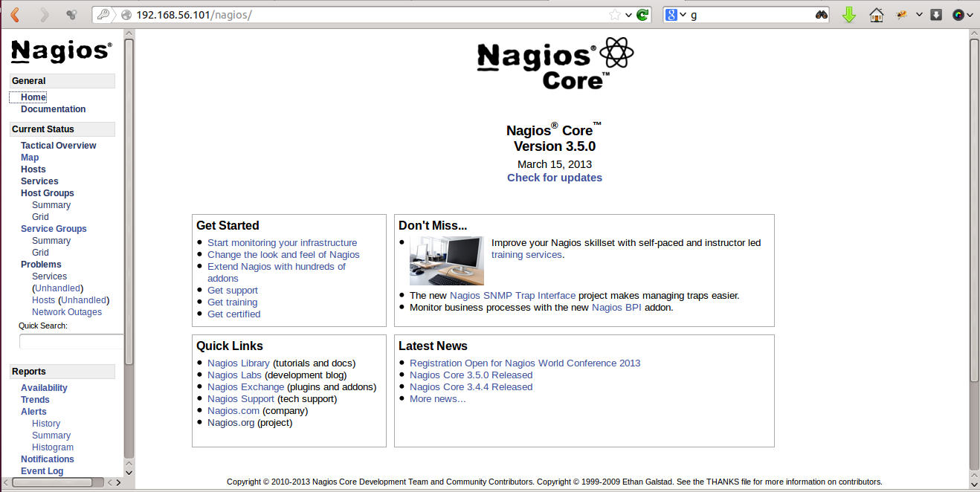Click the globe site icon beside the URL

tap(126, 15)
